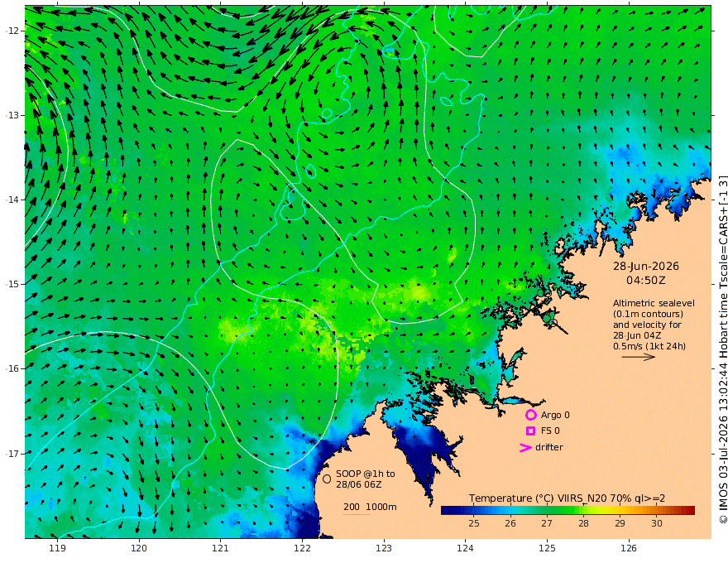Click colorbar tick label "27"

(x=547, y=523)
